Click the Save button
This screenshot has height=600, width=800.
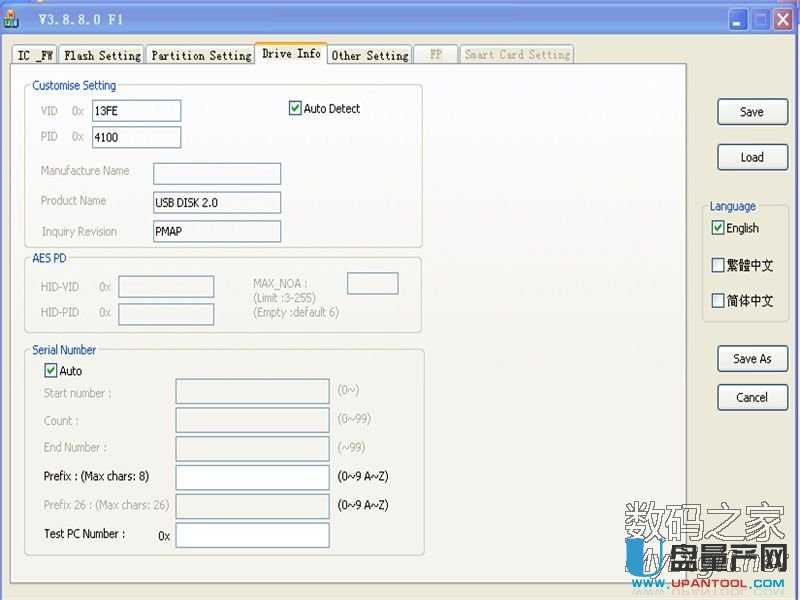tap(752, 111)
